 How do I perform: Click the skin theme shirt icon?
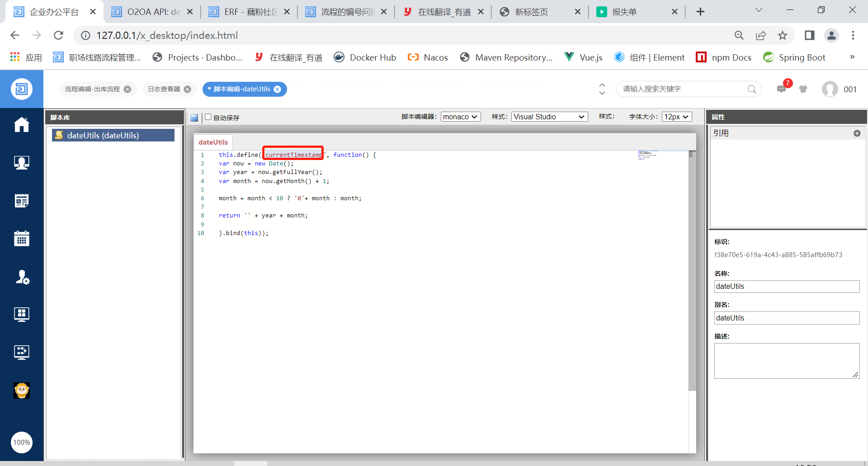tap(803, 89)
